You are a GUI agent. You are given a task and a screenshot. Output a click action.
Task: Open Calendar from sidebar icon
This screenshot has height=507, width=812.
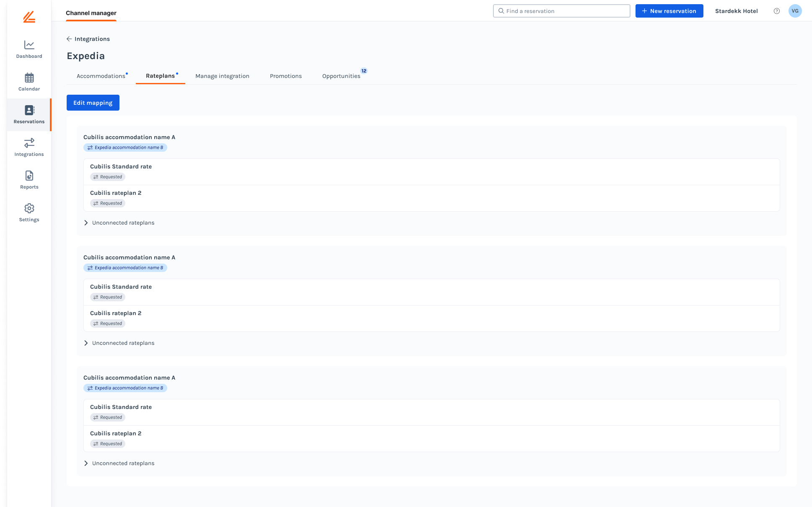pos(29,78)
